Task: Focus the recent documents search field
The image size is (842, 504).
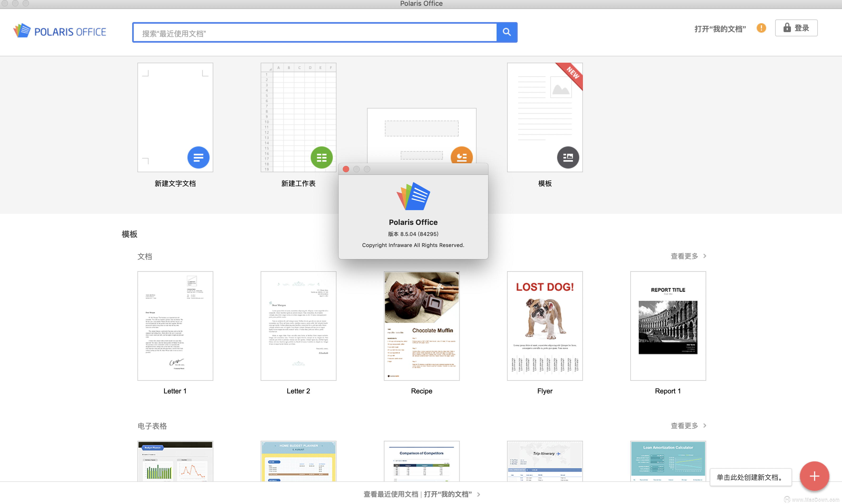Action: [x=315, y=33]
